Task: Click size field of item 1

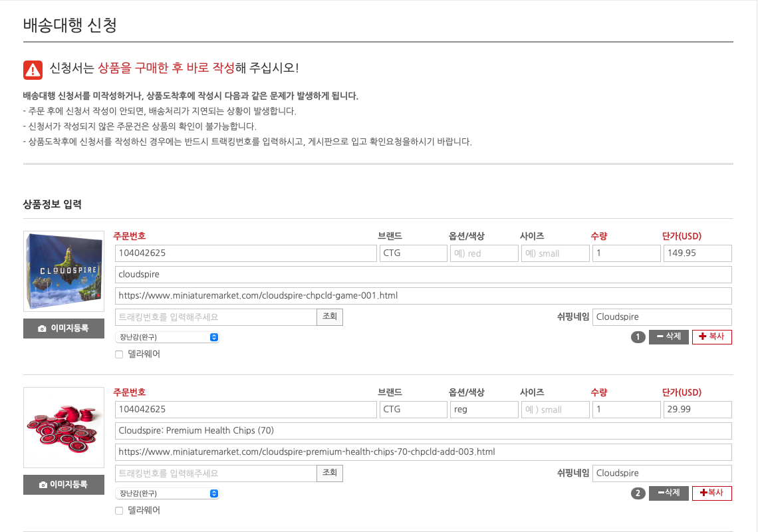Action: pos(555,253)
